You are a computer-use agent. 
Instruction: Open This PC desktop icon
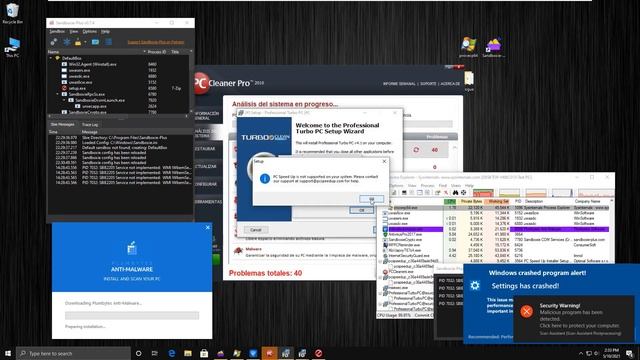pos(12,47)
